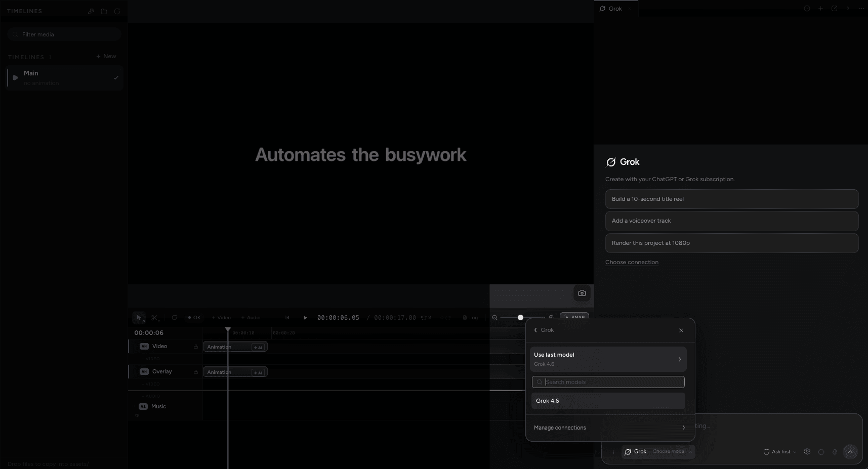868x469 pixels.
Task: Click the playhead marker on the ruler
Action: point(228,330)
